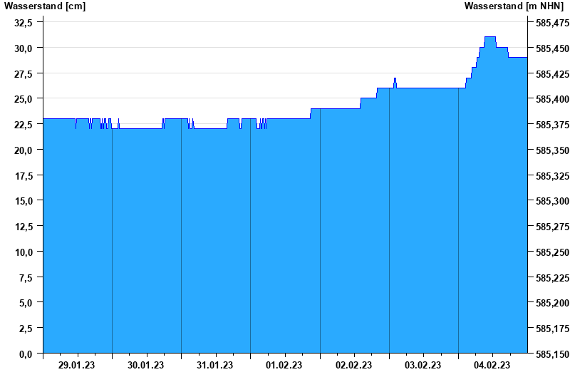Select the 22,5 tick label on left axis
The height and width of the screenshot is (392, 570).
(x=24, y=125)
